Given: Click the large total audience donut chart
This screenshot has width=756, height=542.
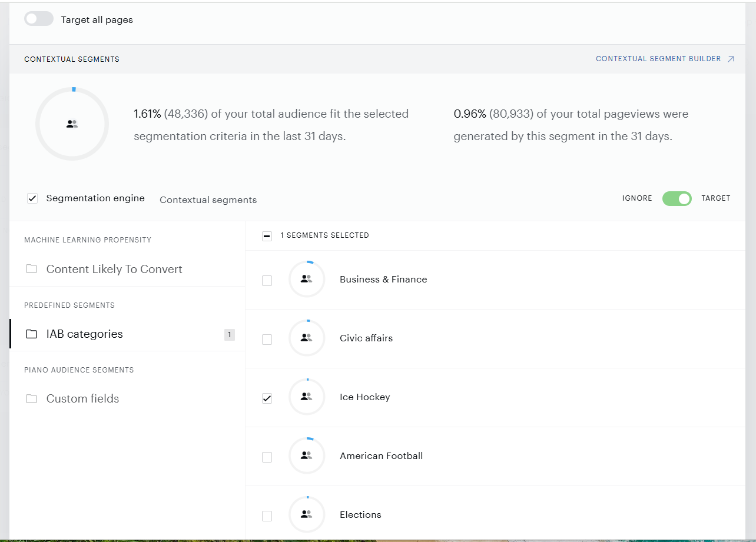Looking at the screenshot, I should (x=72, y=124).
